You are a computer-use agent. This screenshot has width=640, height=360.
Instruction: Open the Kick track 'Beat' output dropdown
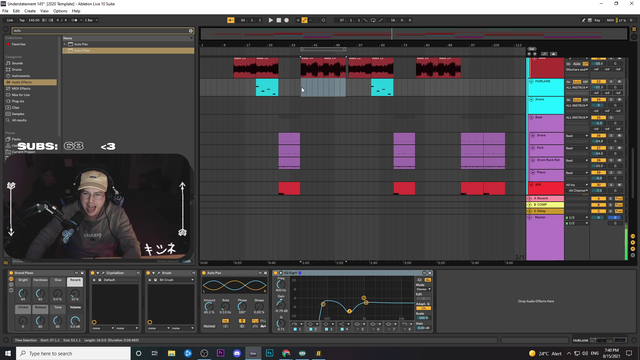577,148
